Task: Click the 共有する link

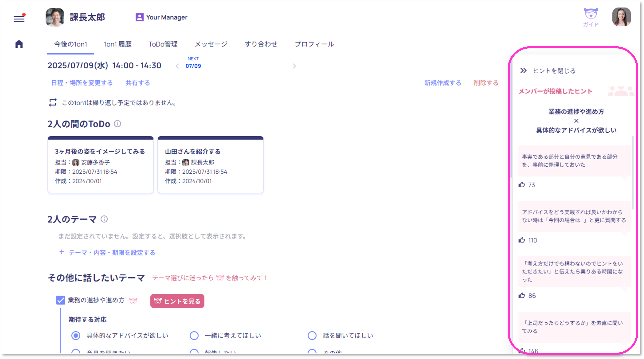Action: tap(138, 83)
